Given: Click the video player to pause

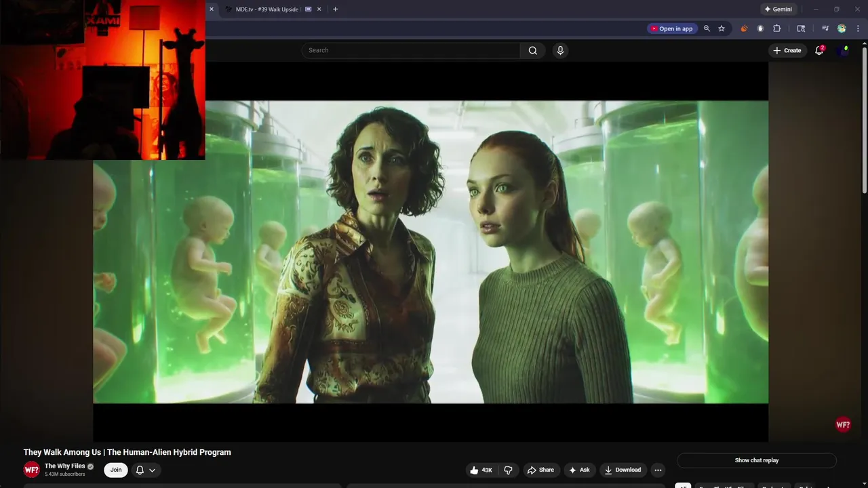Looking at the screenshot, I should click(431, 251).
